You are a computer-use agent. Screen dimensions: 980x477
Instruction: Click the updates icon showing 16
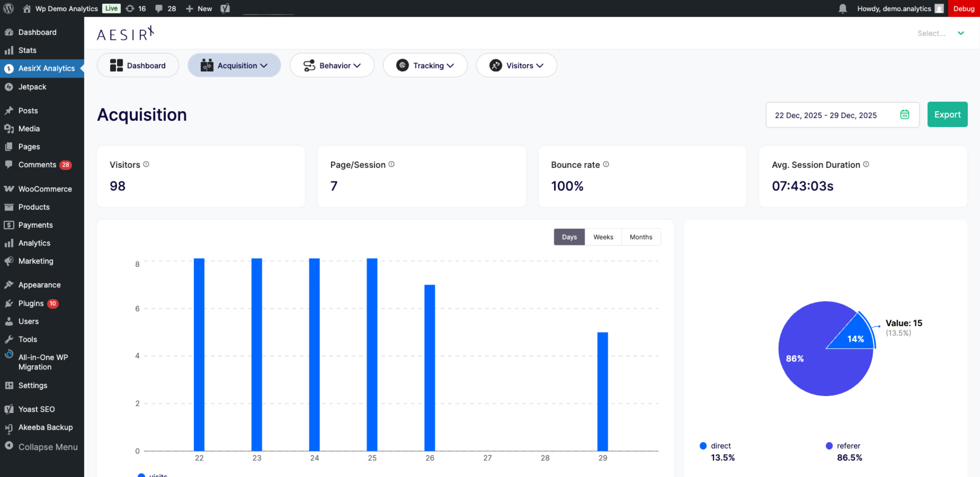130,8
